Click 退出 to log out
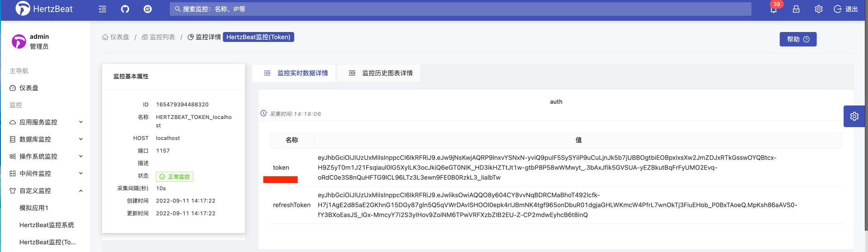The image size is (868, 252). [846, 9]
